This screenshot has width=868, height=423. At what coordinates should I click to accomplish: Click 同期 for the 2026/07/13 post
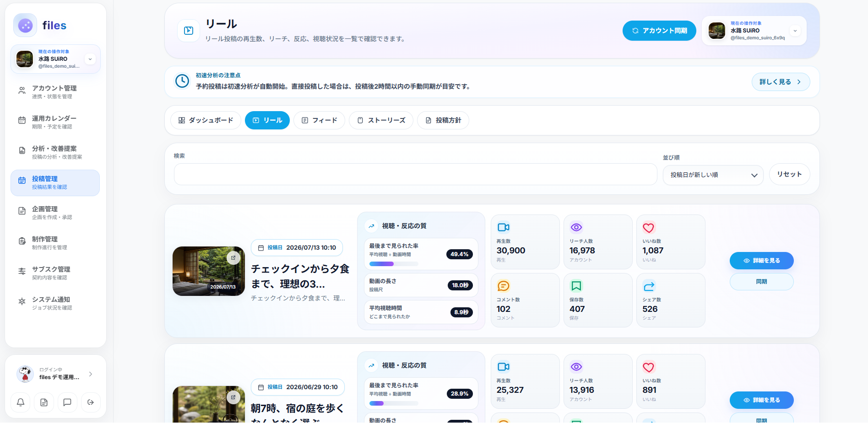(x=761, y=282)
